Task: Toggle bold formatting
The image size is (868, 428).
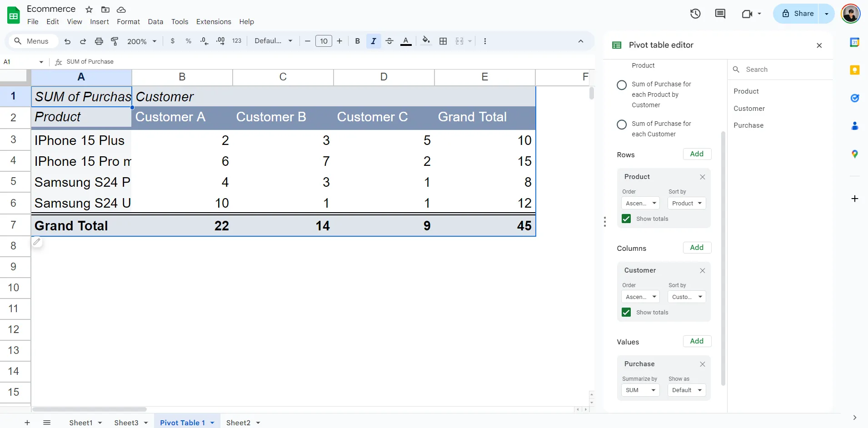Action: point(358,41)
